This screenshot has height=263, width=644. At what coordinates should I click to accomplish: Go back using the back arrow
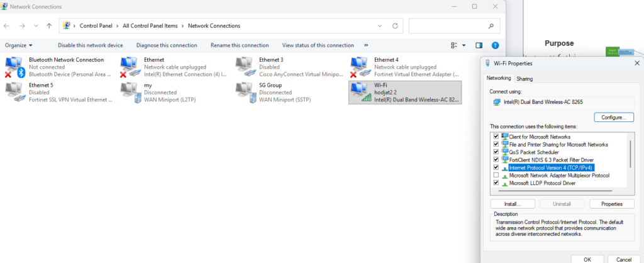coord(6,25)
